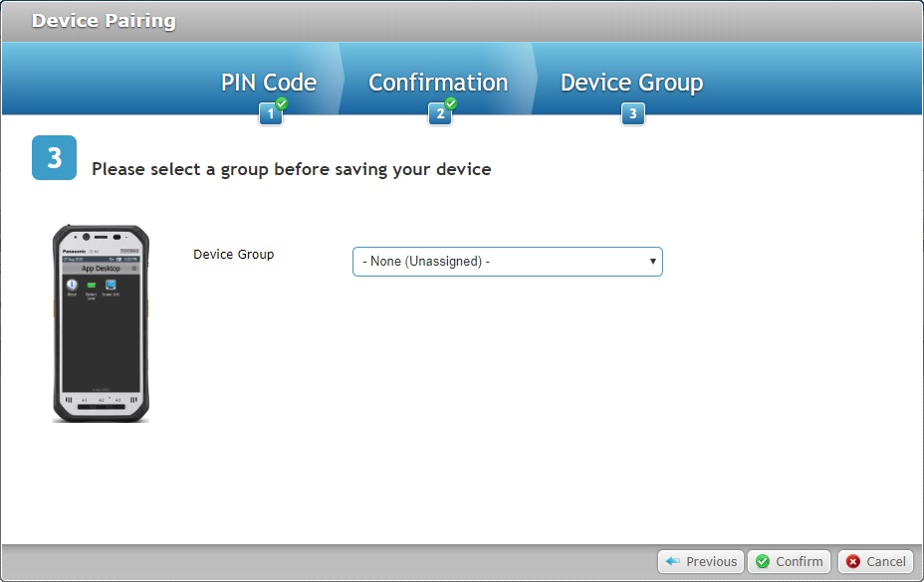Click the green check icon inside Confirm
Screen dimensions: 924x582
pos(761,561)
